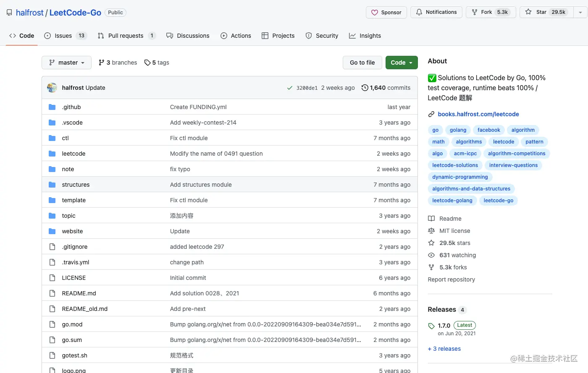588x373 pixels.
Task: Click the star icon beside 29.5k stars
Action: [x=431, y=243]
